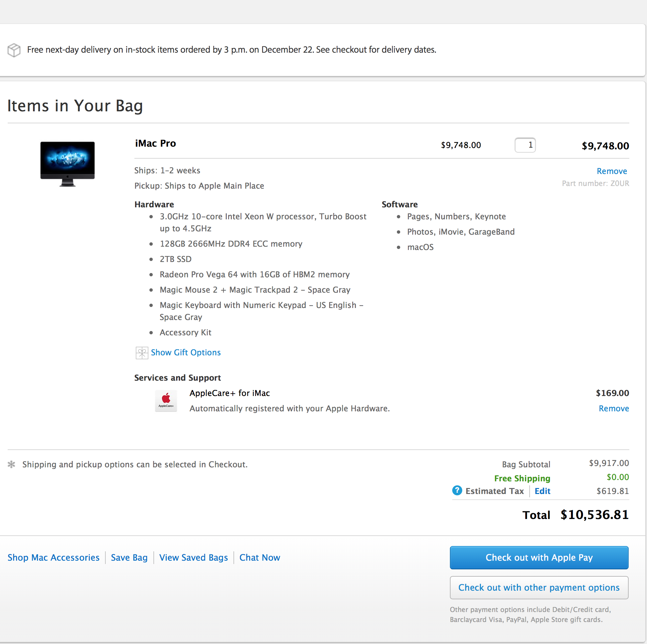Click the free next-day delivery notice

pyautogui.click(x=231, y=50)
